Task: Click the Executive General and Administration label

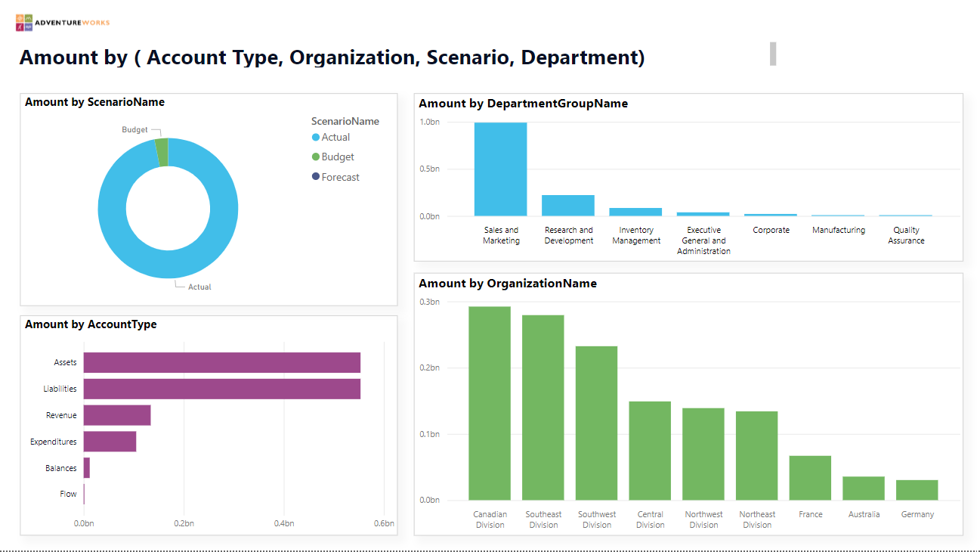Action: click(703, 240)
